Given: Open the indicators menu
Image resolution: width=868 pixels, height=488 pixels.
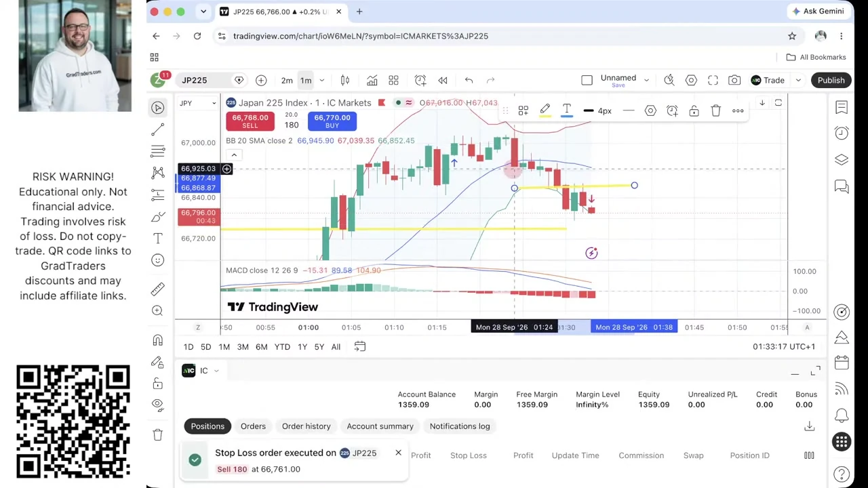Looking at the screenshot, I should (372, 80).
